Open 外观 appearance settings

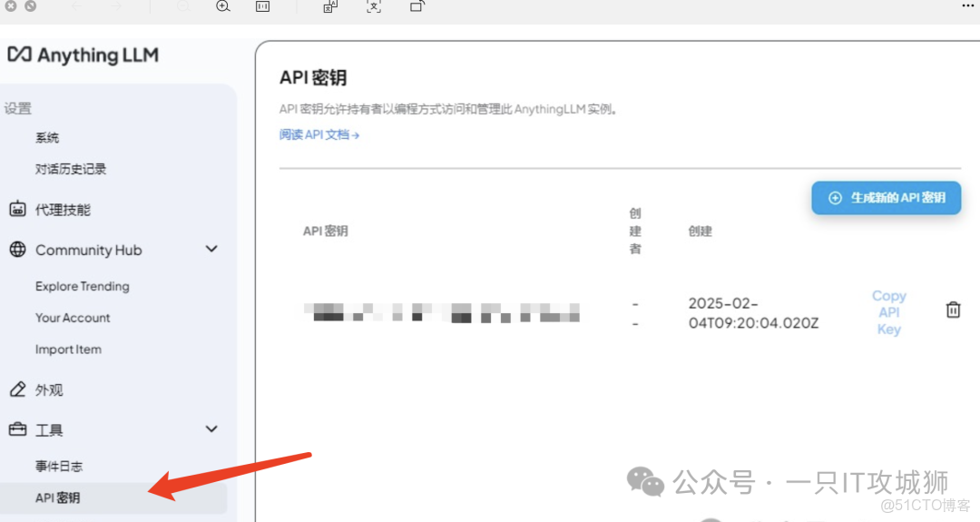click(49, 390)
